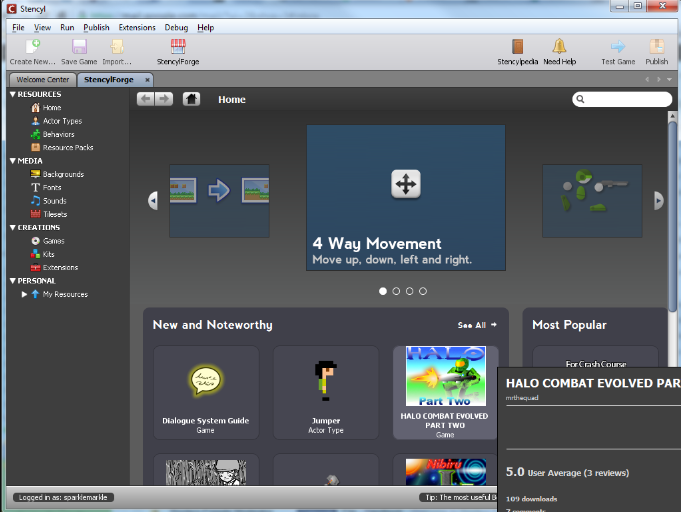Select the fourth carousel page dot
681x512 pixels.
(x=423, y=291)
